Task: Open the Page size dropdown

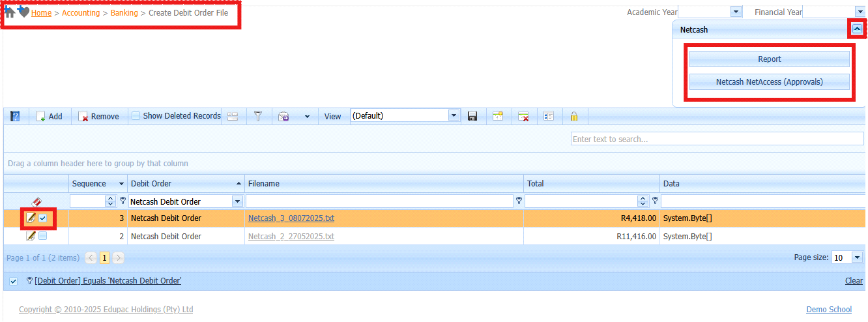Action: [x=857, y=257]
